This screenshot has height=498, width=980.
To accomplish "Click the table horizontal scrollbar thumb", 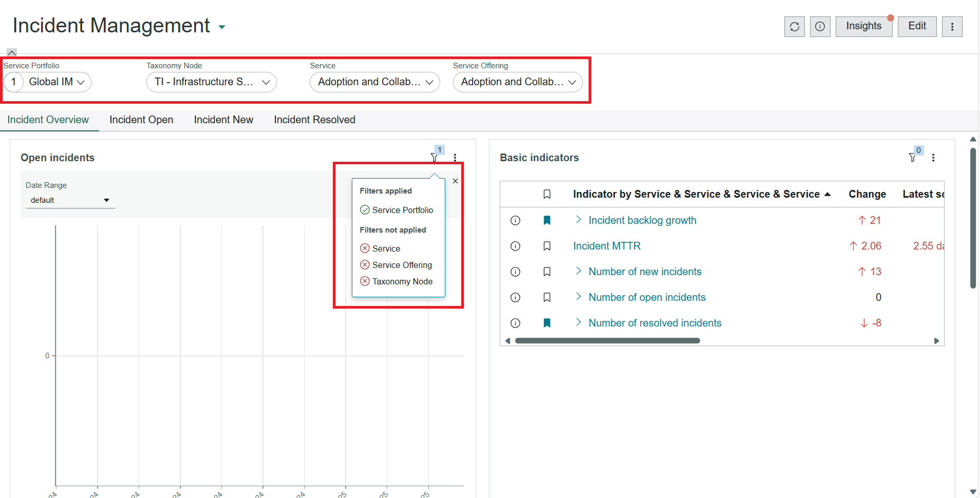I will (x=608, y=340).
